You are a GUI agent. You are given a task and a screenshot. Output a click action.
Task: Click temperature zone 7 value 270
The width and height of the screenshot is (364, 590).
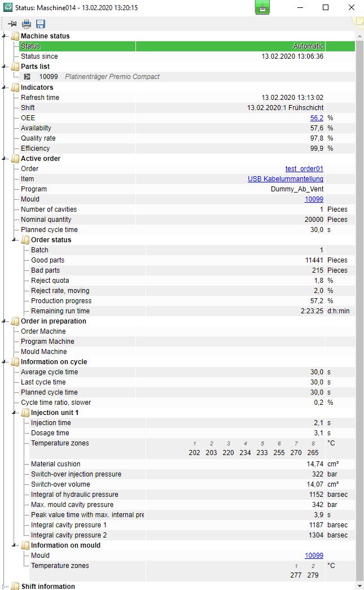(296, 453)
